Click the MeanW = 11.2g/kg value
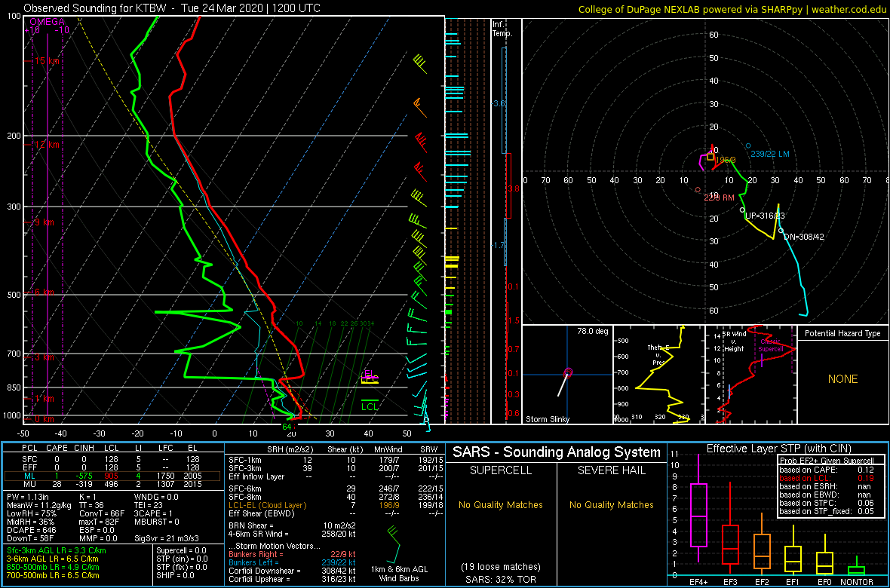 [x=38, y=507]
